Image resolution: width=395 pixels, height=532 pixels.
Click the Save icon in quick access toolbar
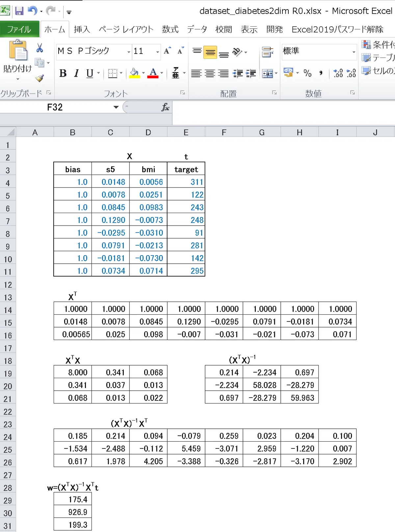[19, 11]
